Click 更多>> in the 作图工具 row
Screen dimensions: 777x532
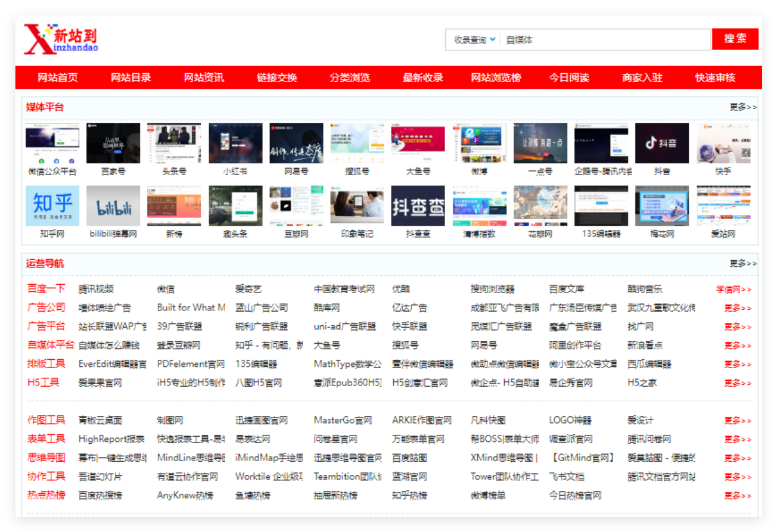coord(738,421)
